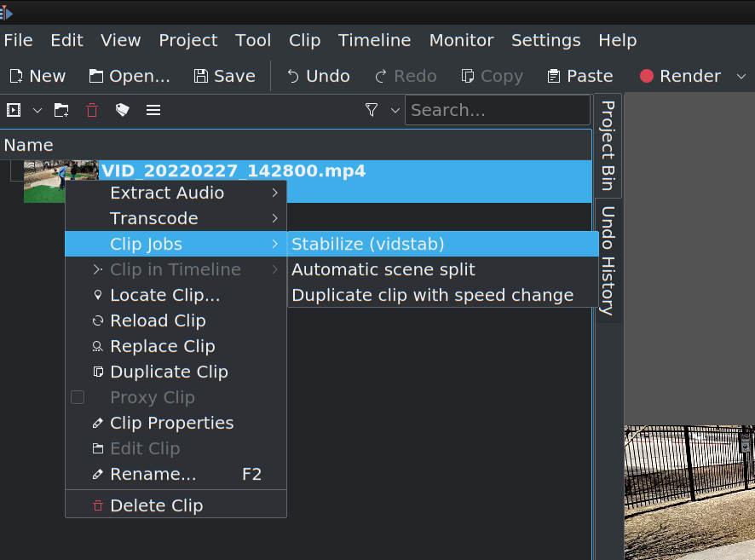Click the Create Folder icon in bin toolbar
Image resolution: width=755 pixels, height=560 pixels.
pyautogui.click(x=61, y=110)
